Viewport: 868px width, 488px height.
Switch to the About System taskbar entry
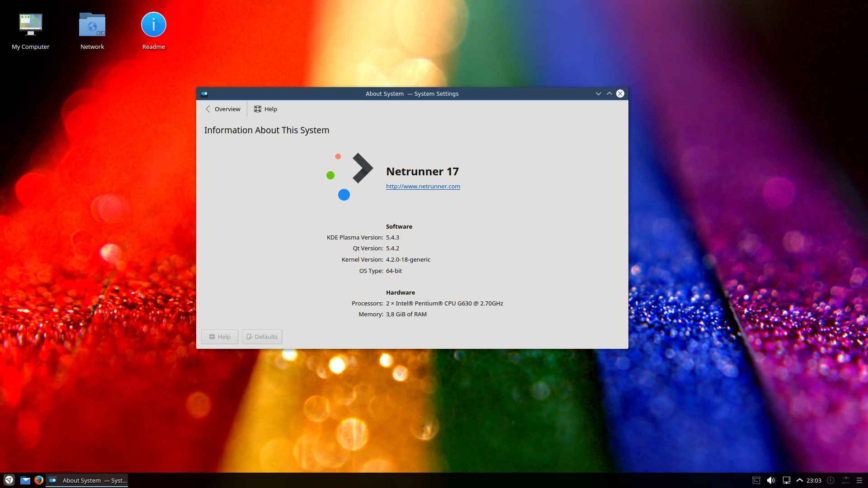click(x=87, y=480)
